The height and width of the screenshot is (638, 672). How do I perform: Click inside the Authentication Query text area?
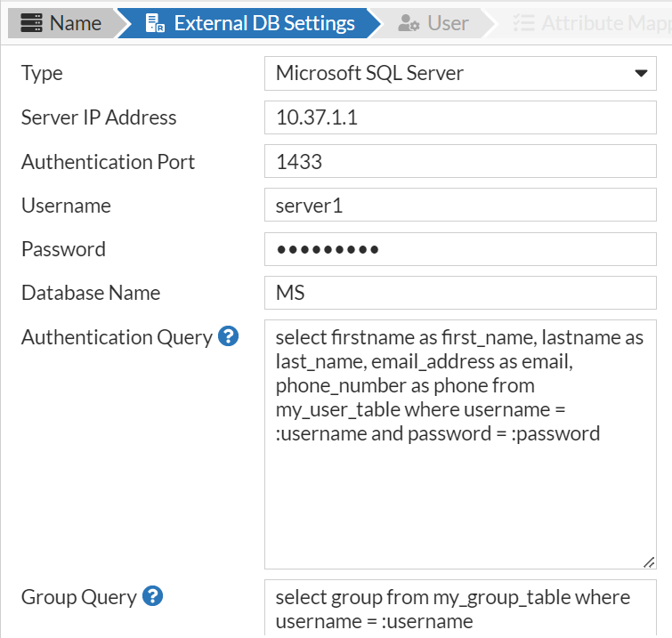pyautogui.click(x=460, y=444)
